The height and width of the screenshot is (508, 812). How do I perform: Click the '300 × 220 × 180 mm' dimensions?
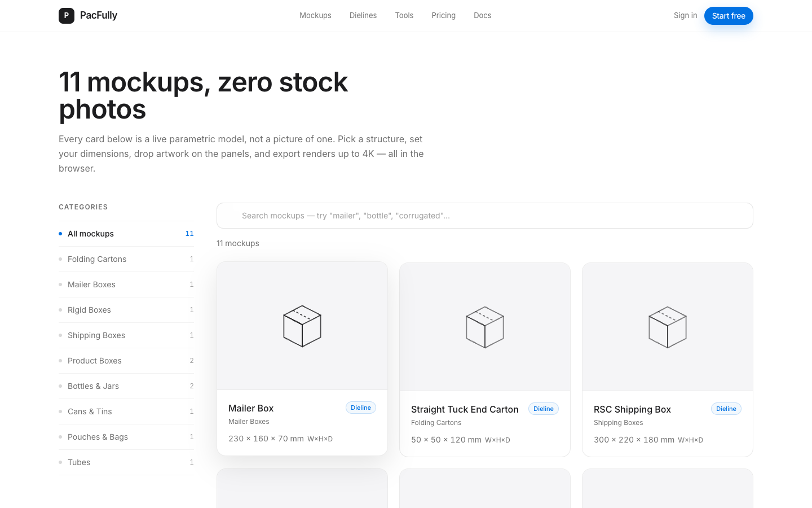[x=634, y=440]
